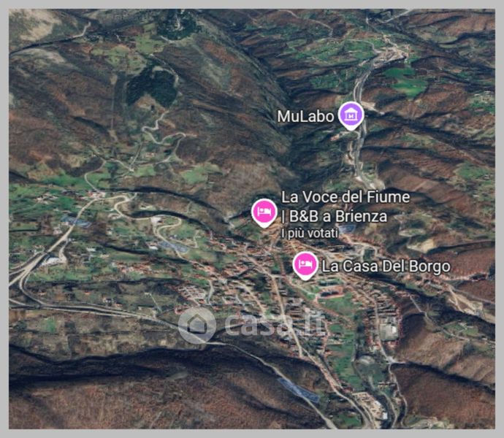The width and height of the screenshot is (504, 438).
Task: Click the large red-roofed building below La Casa Del Borgo
Action: 331,293
